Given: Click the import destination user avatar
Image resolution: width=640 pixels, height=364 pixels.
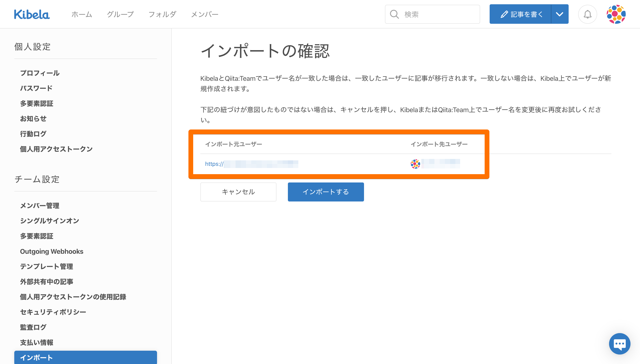Looking at the screenshot, I should tap(415, 164).
